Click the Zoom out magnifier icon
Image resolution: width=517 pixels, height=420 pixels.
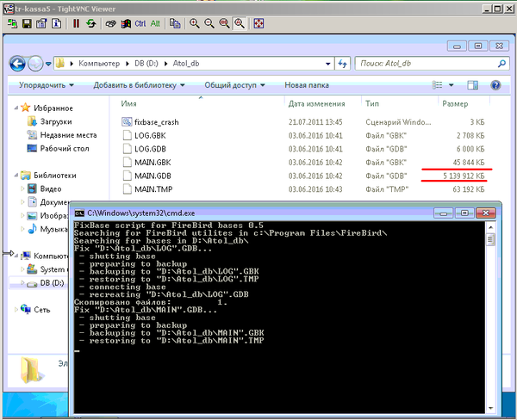click(209, 23)
